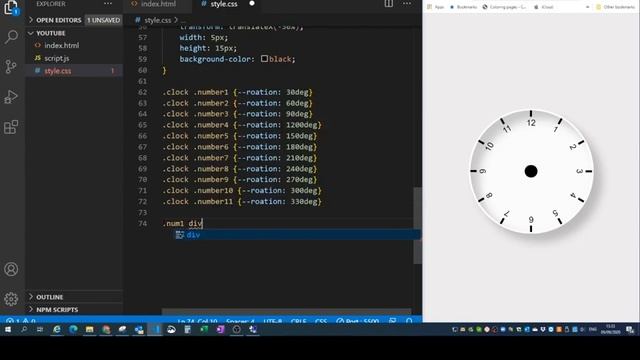
Task: Click the black center dot of the clock
Action: pos(531,171)
